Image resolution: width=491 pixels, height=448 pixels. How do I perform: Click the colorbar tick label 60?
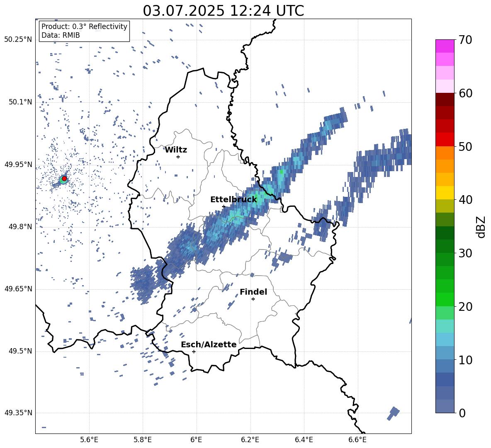pyautogui.click(x=465, y=93)
